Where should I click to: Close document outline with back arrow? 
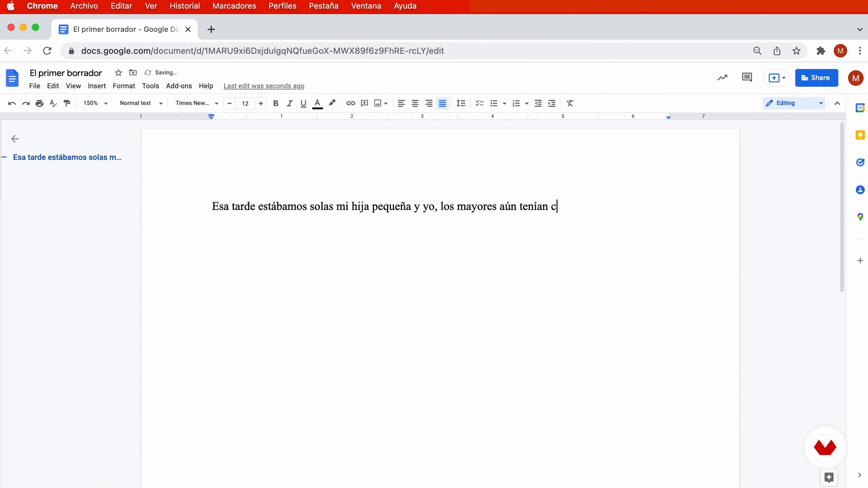pos(15,139)
